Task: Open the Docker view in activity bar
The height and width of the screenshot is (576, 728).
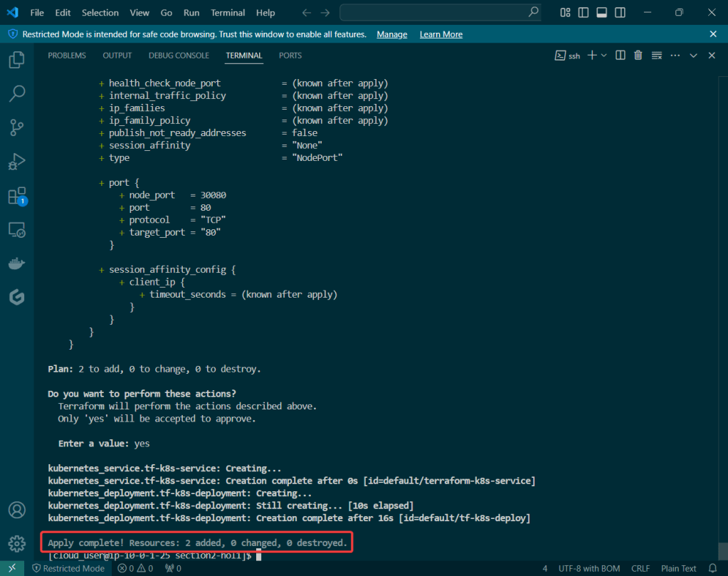Action: (x=16, y=263)
